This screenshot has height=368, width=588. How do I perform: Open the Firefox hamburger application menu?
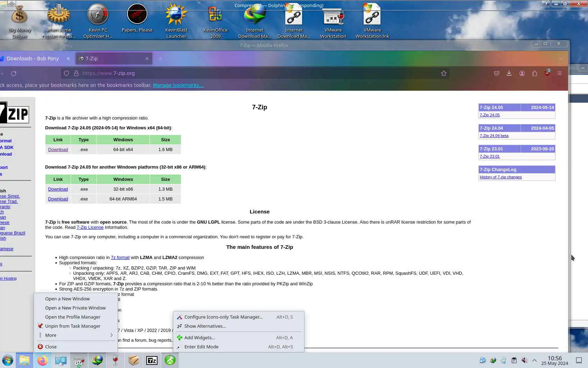[560, 73]
